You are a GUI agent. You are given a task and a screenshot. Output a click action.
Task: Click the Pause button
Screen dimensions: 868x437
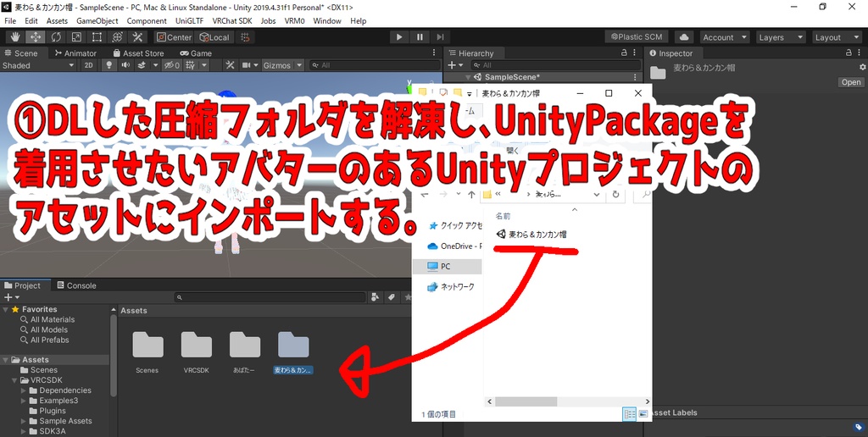[420, 37]
